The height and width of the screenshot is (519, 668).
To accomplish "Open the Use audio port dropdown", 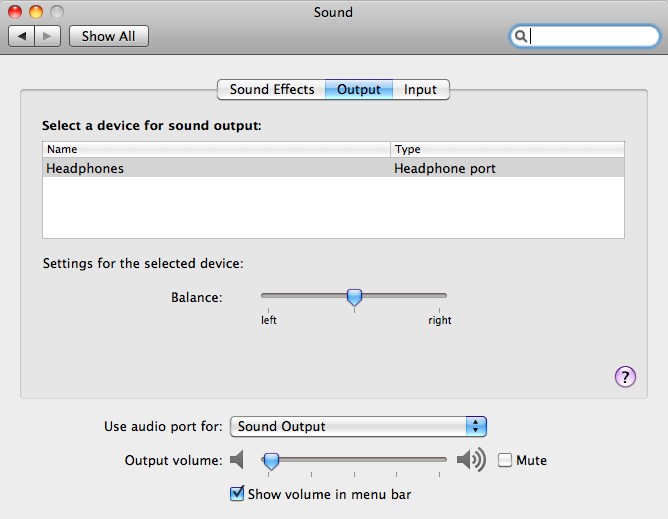I will click(x=358, y=426).
